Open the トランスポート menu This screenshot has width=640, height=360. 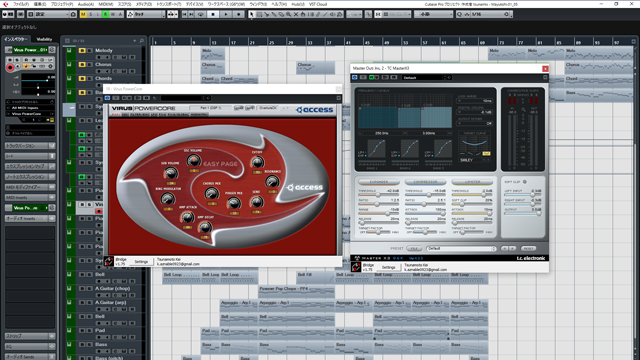[169, 4]
